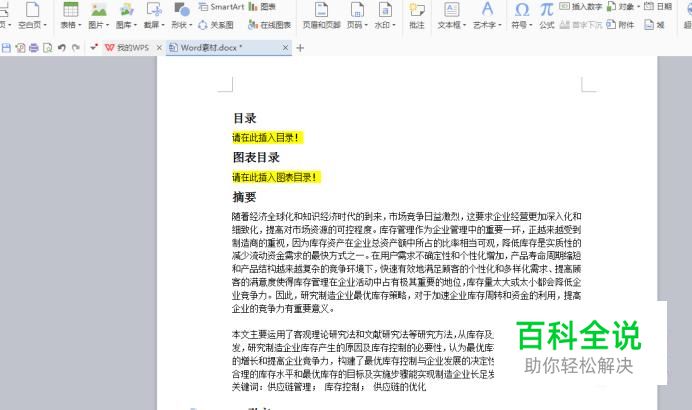The width and height of the screenshot is (692, 410).
Task: Insert a 批注 comment
Action: [417, 15]
